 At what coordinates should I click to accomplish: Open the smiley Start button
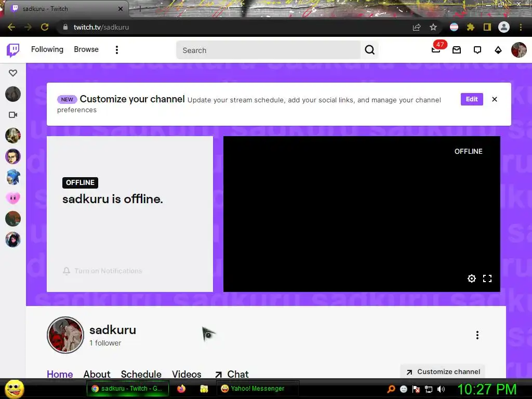[15, 389]
